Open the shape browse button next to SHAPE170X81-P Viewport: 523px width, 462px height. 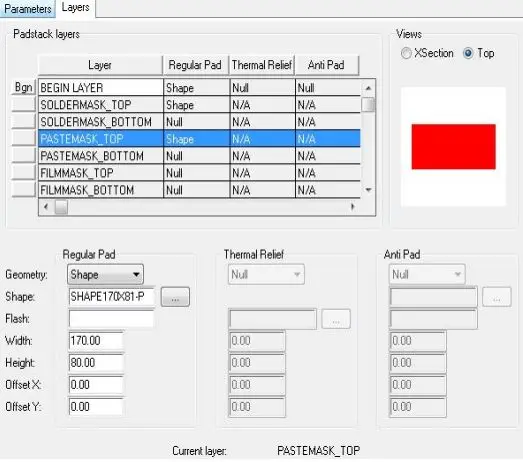175,297
